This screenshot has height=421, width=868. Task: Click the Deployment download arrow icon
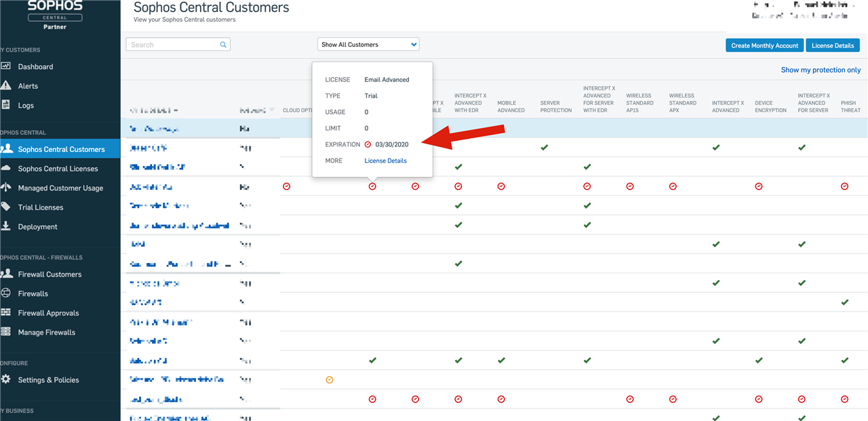pos(6,226)
